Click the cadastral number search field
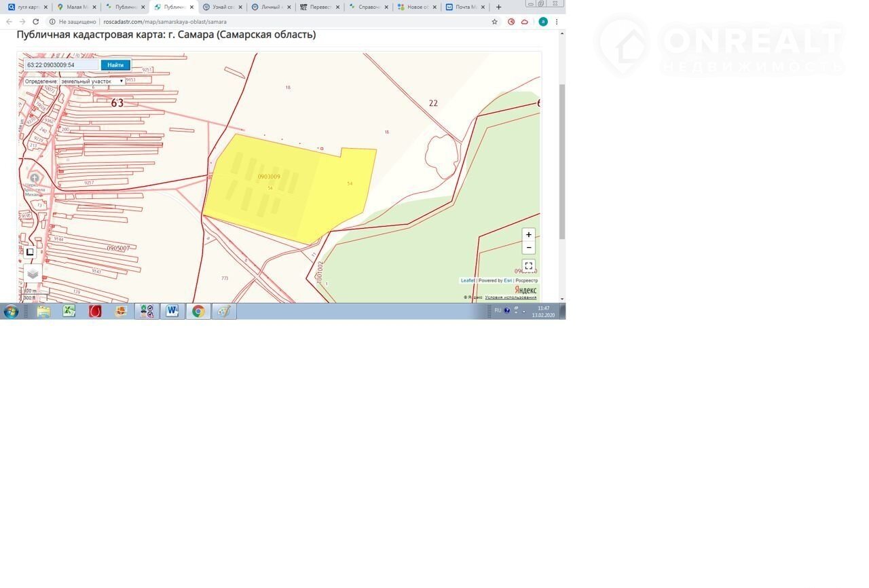 coord(62,65)
